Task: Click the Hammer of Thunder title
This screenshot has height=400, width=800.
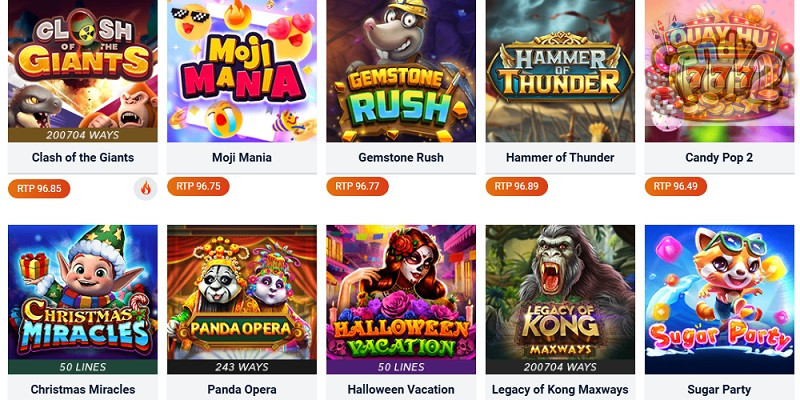Action: coord(560,158)
